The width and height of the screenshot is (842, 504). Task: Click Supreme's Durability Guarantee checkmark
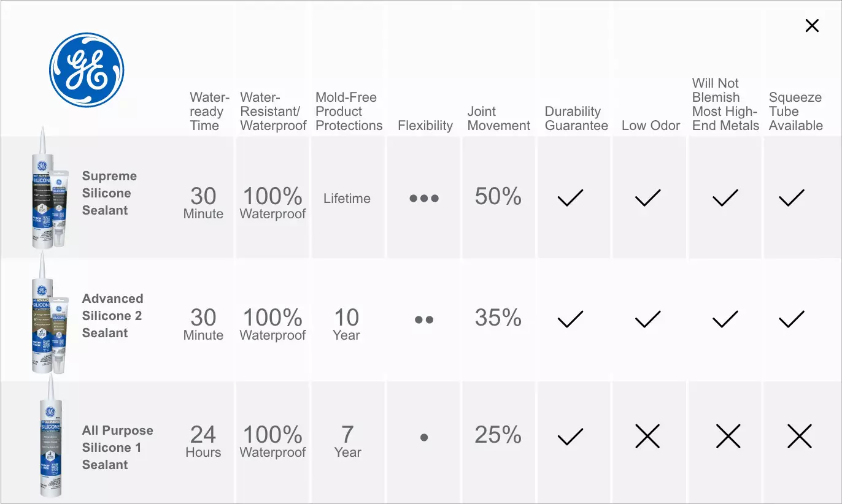click(570, 197)
